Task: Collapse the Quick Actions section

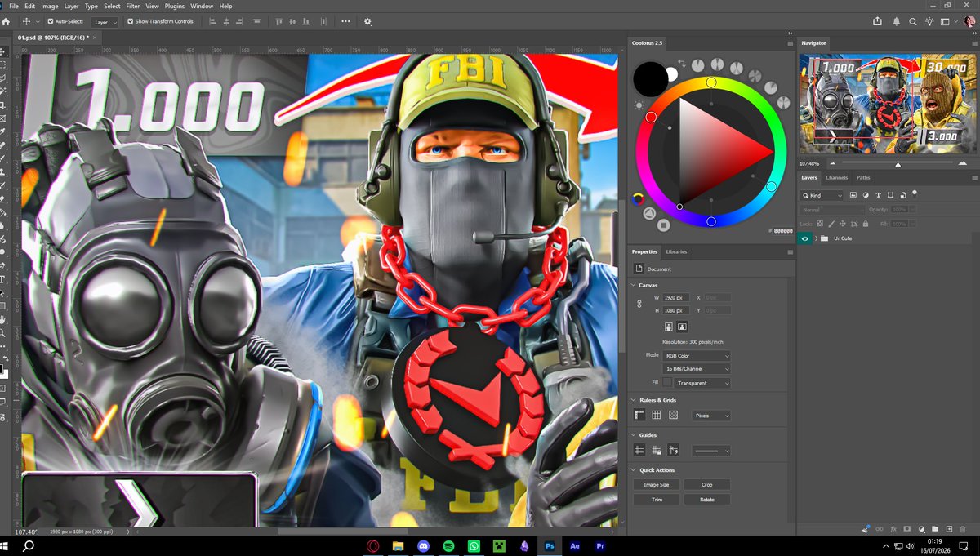Action: [x=634, y=470]
